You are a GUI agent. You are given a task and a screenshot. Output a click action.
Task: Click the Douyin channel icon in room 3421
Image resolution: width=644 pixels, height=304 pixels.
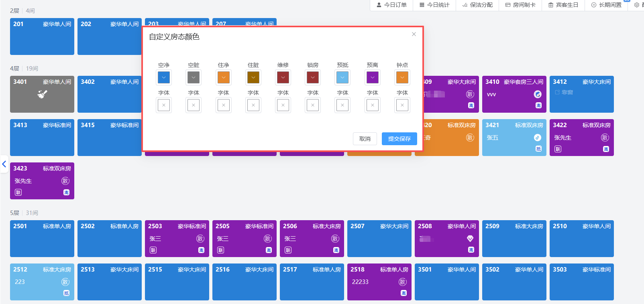pos(537,138)
